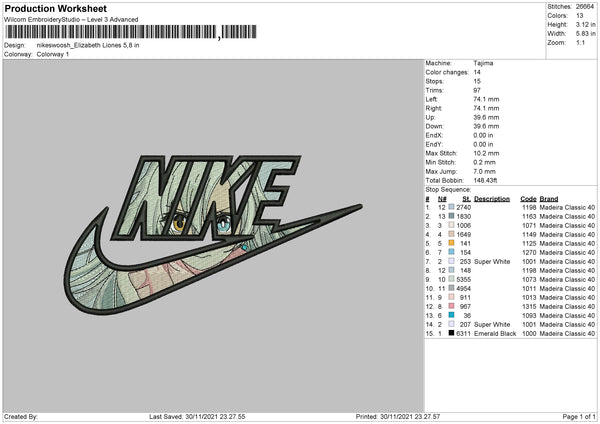Click code 1315 in the stop sequence

pyautogui.click(x=529, y=306)
